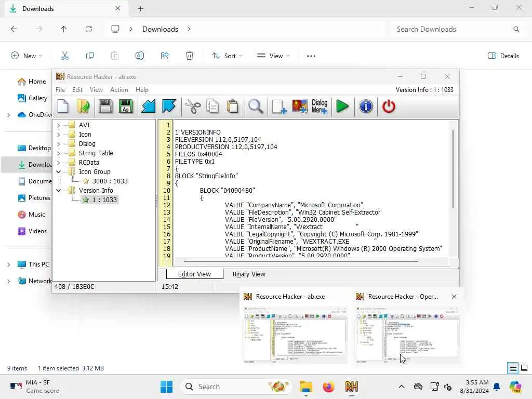The image size is (532, 399).
Task: Expand the Dialog tree node
Action: [58, 144]
